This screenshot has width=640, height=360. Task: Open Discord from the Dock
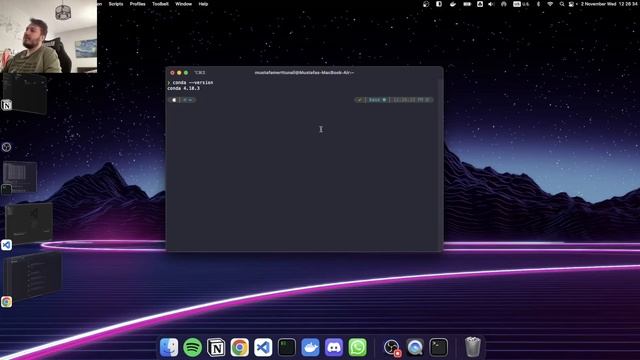pos(334,347)
